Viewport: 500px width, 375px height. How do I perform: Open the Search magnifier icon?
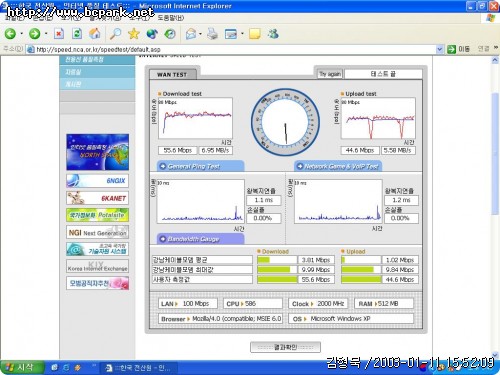(116, 34)
